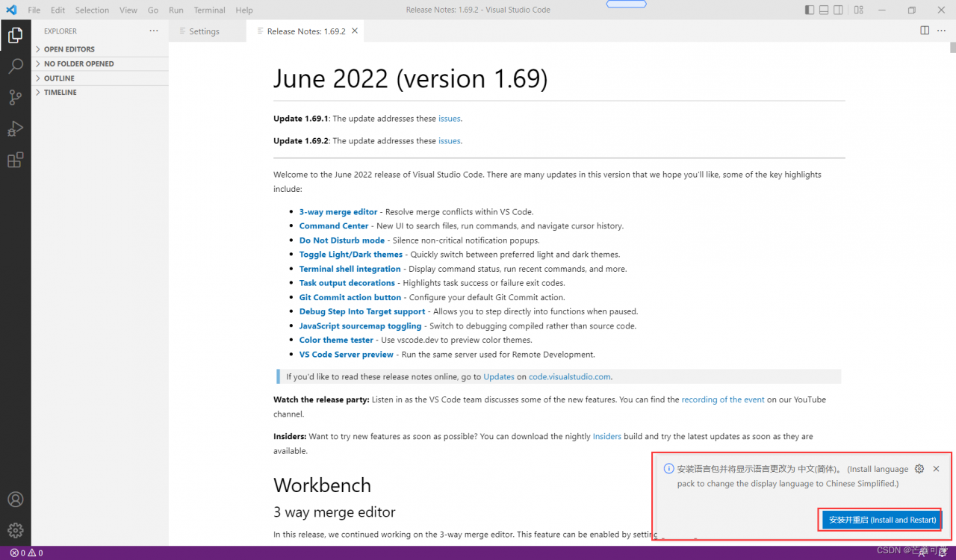Open the Explorer view in activity bar
Viewport: 956px width, 560px height.
[x=15, y=34]
